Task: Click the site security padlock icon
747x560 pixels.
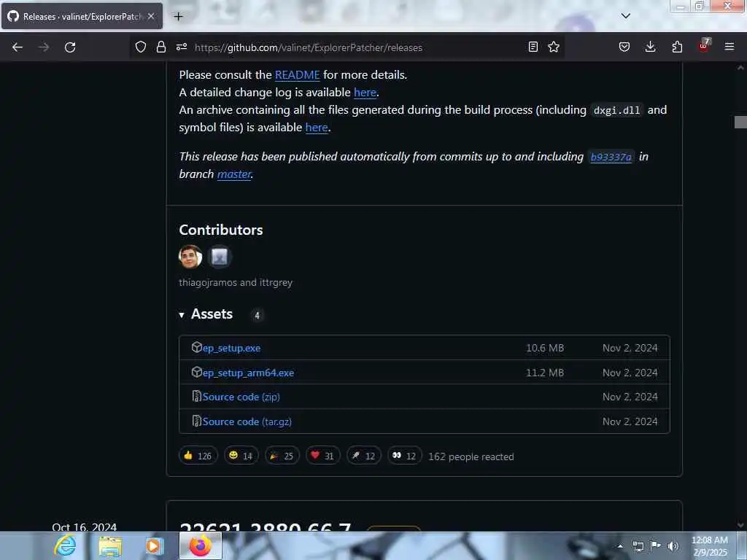Action: pyautogui.click(x=161, y=47)
